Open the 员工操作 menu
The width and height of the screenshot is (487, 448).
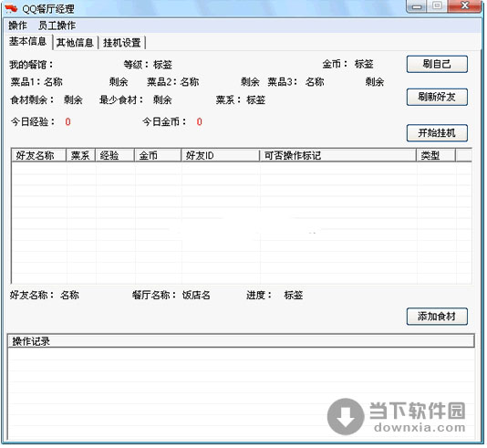click(57, 26)
